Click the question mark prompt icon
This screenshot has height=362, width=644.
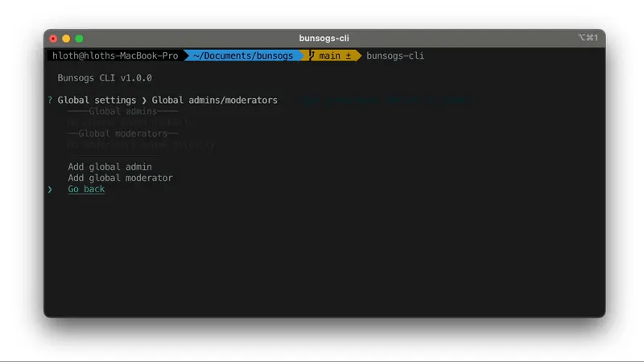coord(50,100)
